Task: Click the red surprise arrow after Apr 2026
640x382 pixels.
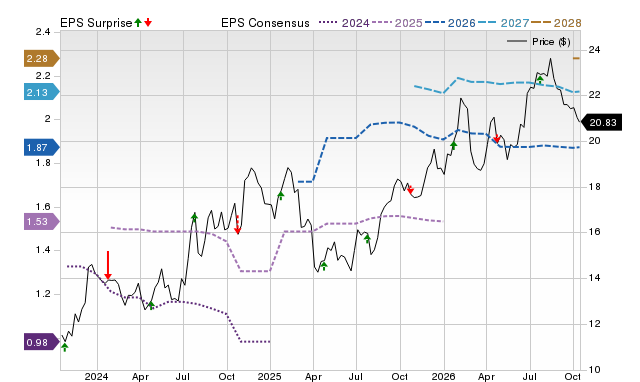Action: [x=497, y=139]
